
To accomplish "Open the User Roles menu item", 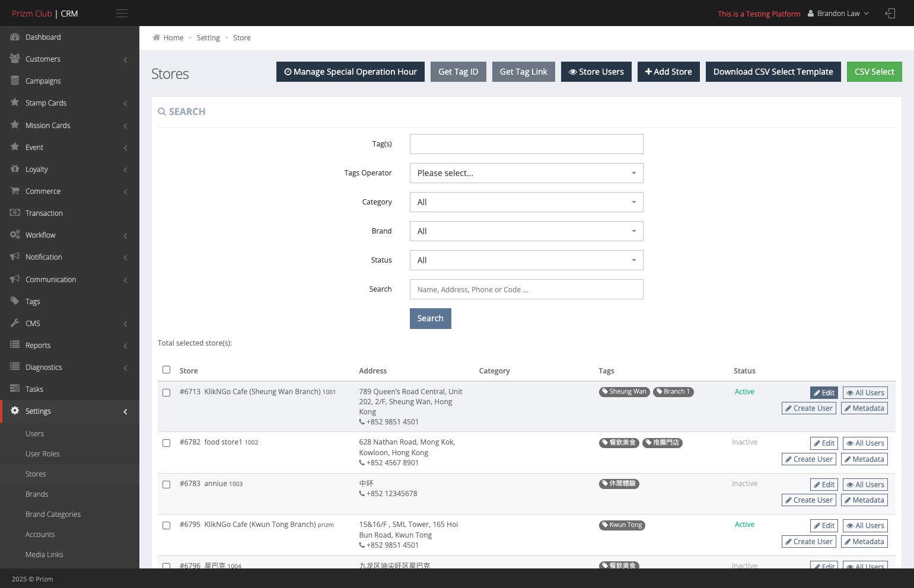I will point(69,453).
